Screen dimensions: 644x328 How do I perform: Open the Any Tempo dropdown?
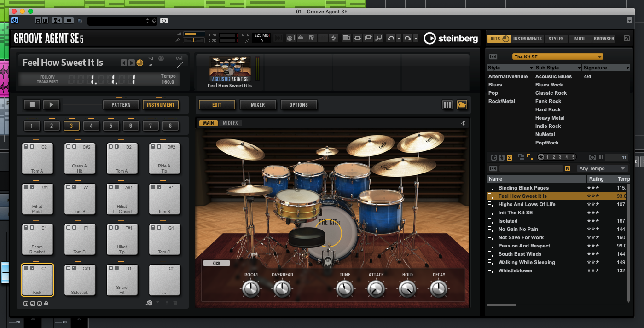(602, 168)
